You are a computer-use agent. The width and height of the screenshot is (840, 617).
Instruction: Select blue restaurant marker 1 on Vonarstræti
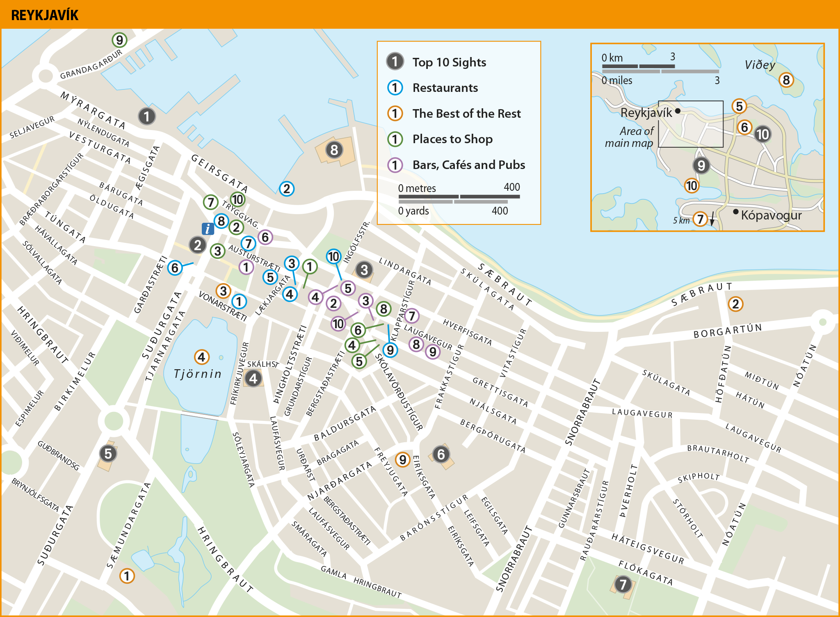[239, 302]
